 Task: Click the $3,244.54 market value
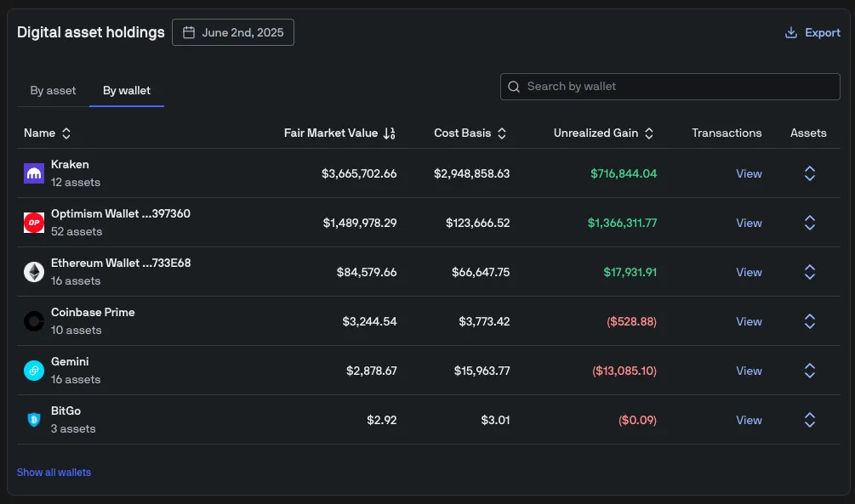[369, 321]
